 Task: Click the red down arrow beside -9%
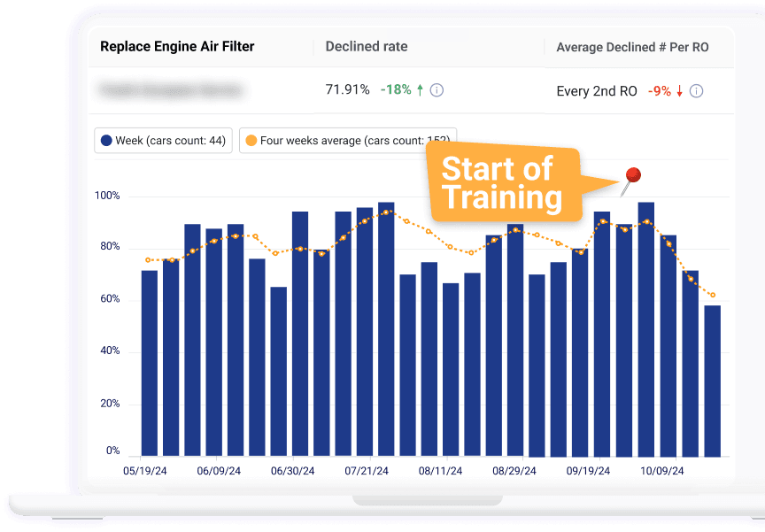click(x=679, y=91)
